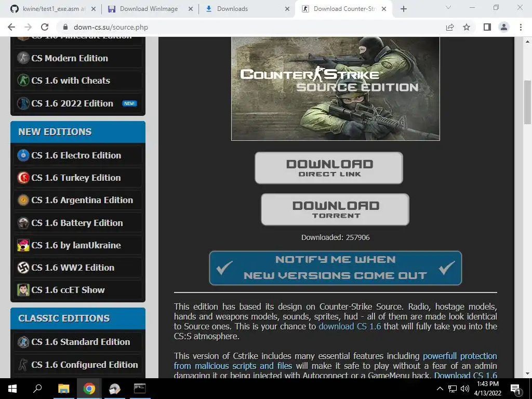Screen dimensions: 532x399
Task: Follow the powerfull protection from malicious scripts link
Action: (x=335, y=361)
